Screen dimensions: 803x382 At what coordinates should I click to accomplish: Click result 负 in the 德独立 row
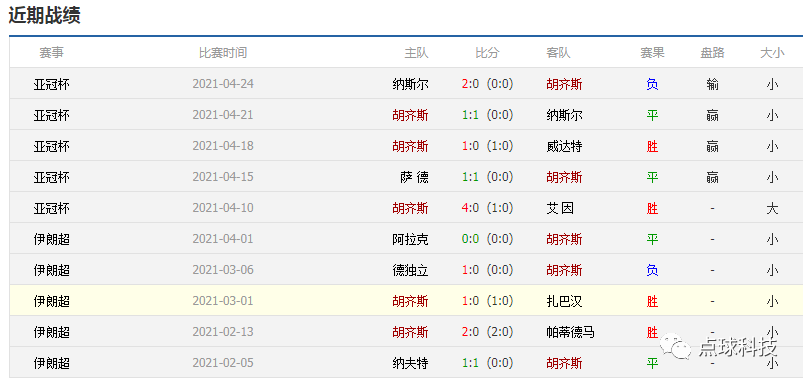tap(652, 270)
